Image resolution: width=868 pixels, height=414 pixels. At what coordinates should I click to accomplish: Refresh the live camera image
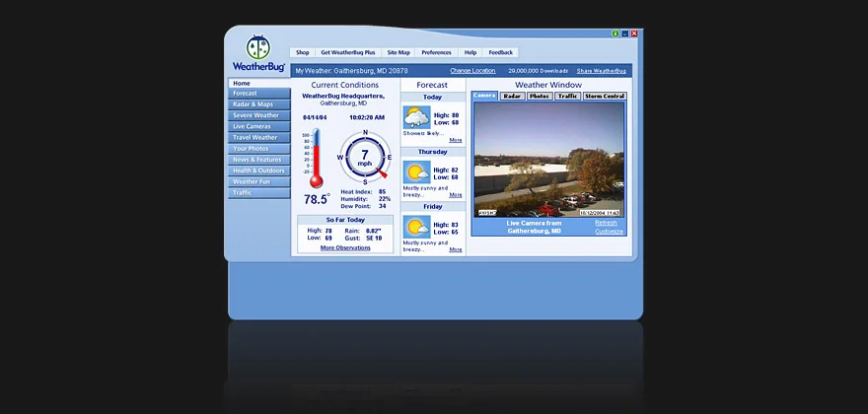pos(606,223)
